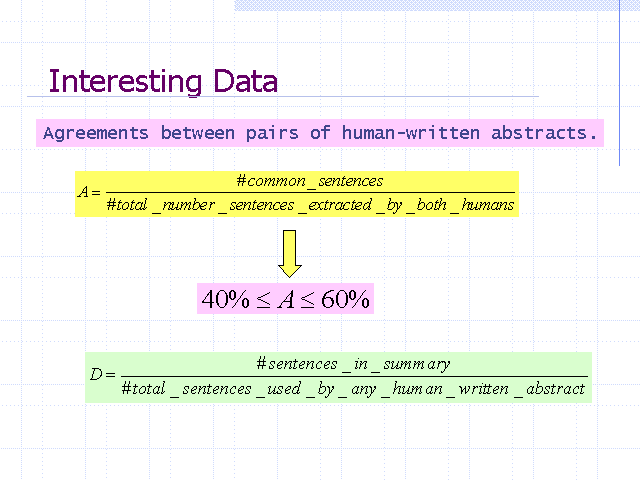
Task: Select the "#sentences_in_summary" numerator
Action: [x=353, y=364]
